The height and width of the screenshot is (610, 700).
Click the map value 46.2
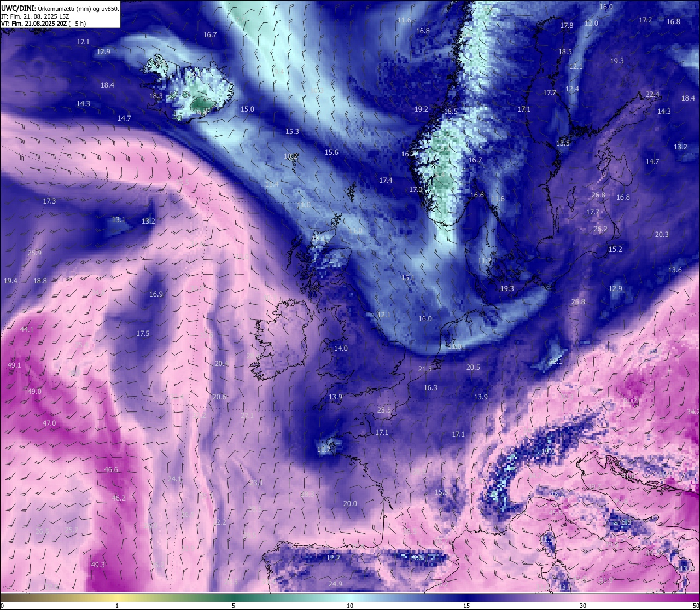click(x=119, y=498)
